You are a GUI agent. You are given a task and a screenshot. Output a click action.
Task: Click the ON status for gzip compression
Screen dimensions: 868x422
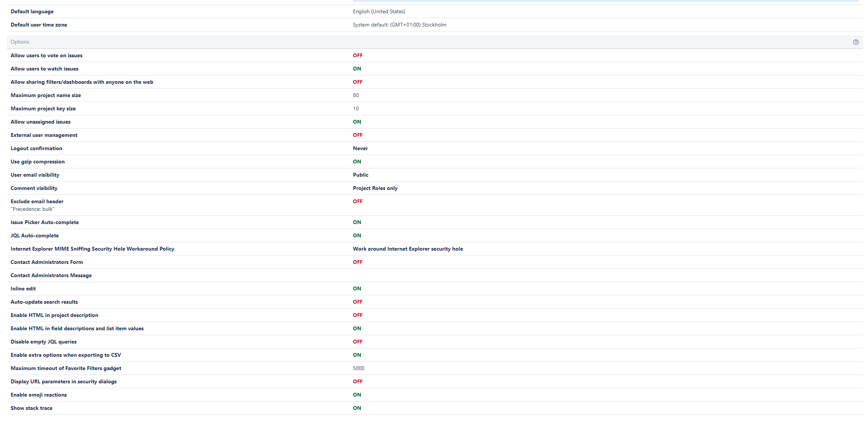[357, 162]
